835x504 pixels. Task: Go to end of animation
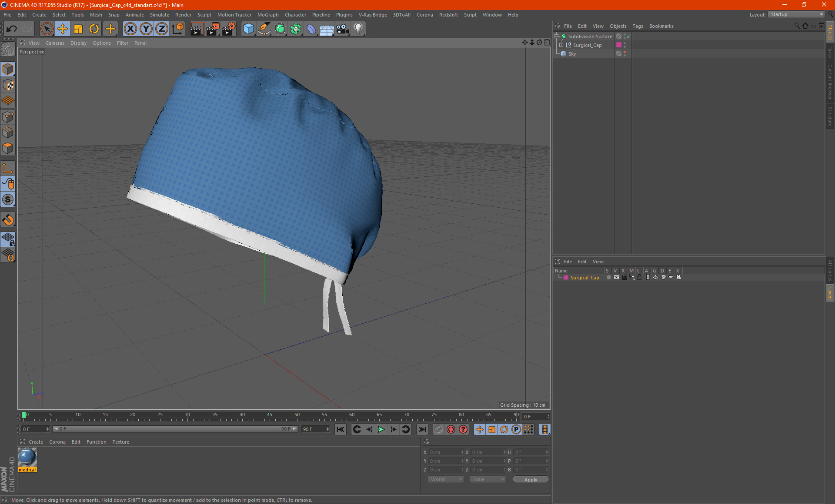pyautogui.click(x=422, y=429)
